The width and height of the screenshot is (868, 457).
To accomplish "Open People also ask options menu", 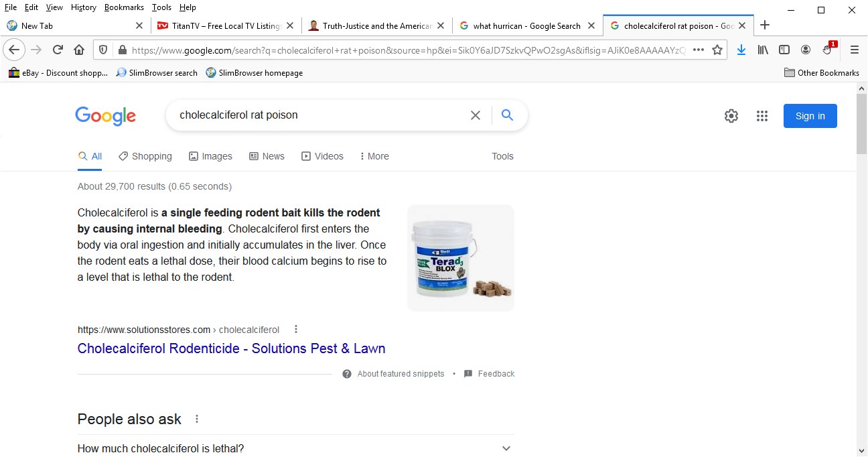I will 197,419.
